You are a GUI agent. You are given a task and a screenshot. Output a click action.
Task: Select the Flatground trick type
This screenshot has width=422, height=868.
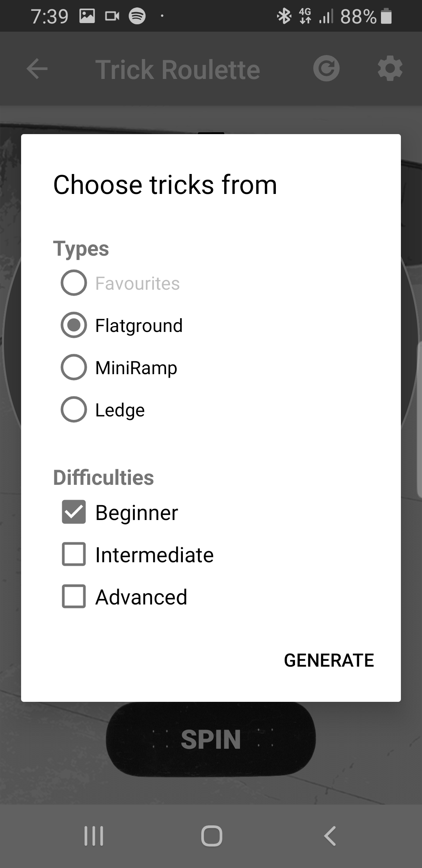tap(74, 325)
